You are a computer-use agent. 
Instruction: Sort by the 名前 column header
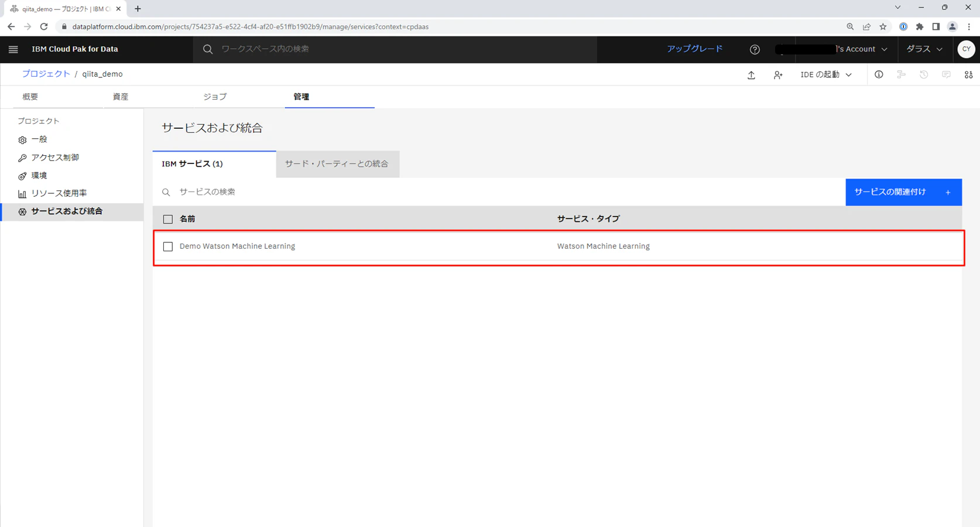pyautogui.click(x=187, y=219)
